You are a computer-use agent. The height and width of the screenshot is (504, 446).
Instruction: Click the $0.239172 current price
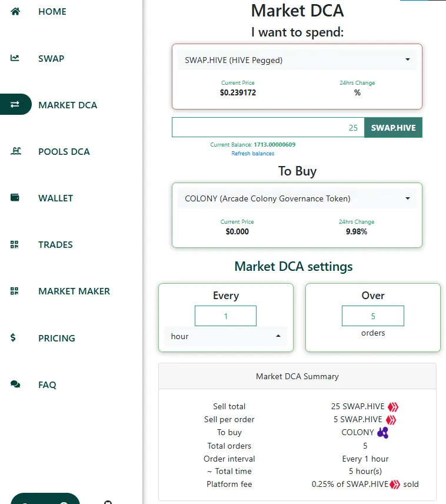click(238, 92)
